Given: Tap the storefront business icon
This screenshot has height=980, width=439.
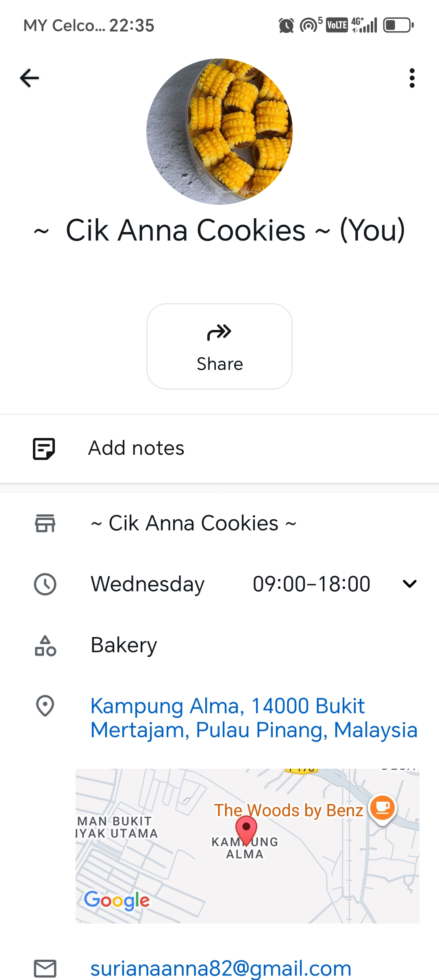Looking at the screenshot, I should [x=45, y=523].
